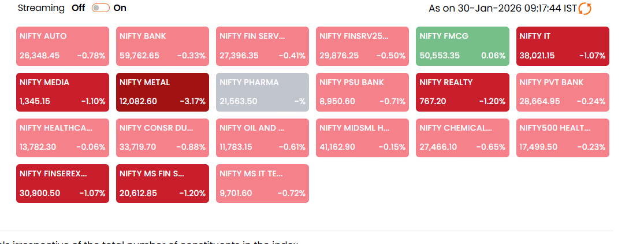644x244 pixels.
Task: Open the NIFTY AUTO index tile
Action: (62, 46)
